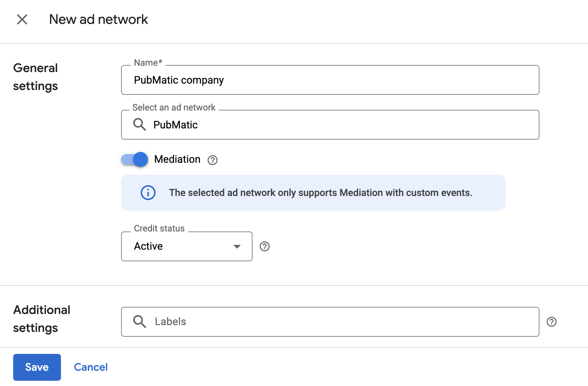Click the custom events Mediation notice text
Viewport: 588px width, 386px height.
click(320, 193)
